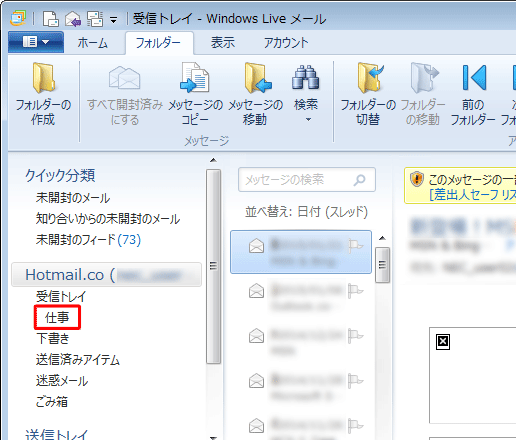Screen dimensions: 516x440
Task: Open the 下書き folder
Action: point(52,338)
